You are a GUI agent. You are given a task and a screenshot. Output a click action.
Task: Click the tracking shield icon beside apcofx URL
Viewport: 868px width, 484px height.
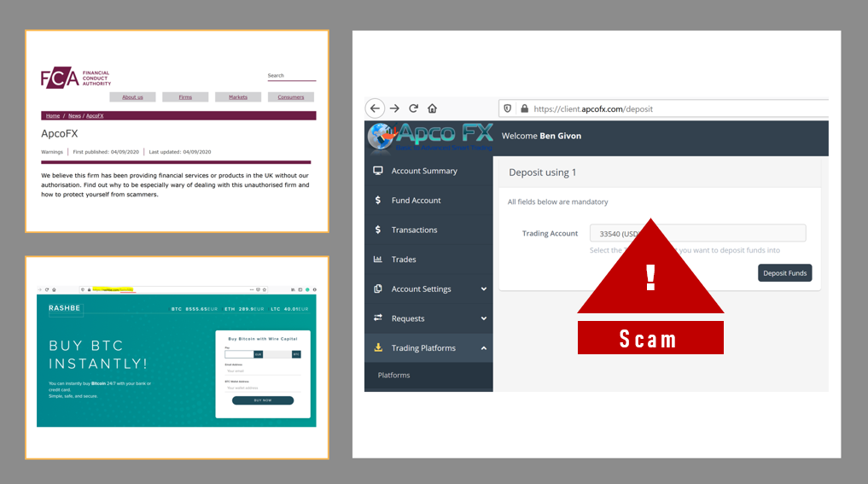point(508,108)
